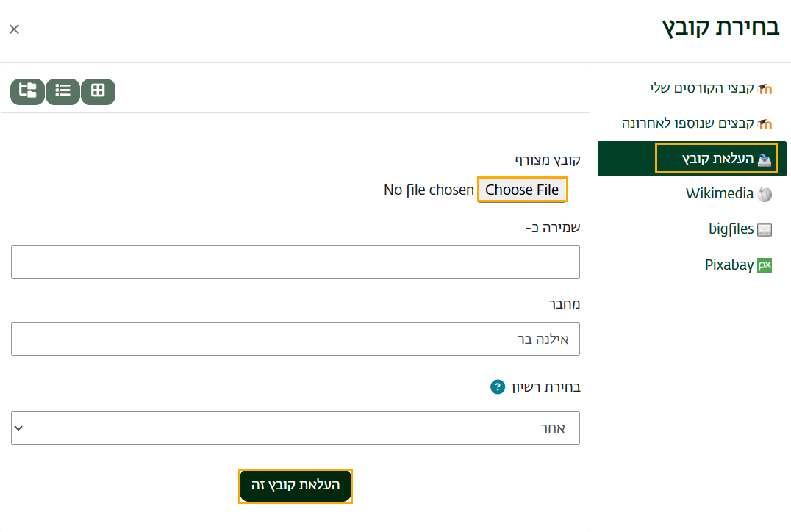Click the license dropdown chevron arrow
This screenshot has width=791, height=532.
[18, 428]
